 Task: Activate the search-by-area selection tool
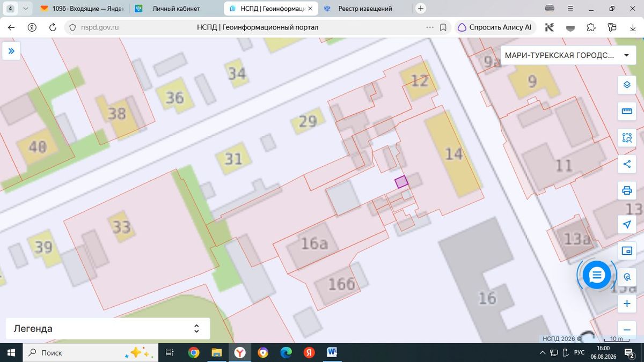pyautogui.click(x=626, y=138)
